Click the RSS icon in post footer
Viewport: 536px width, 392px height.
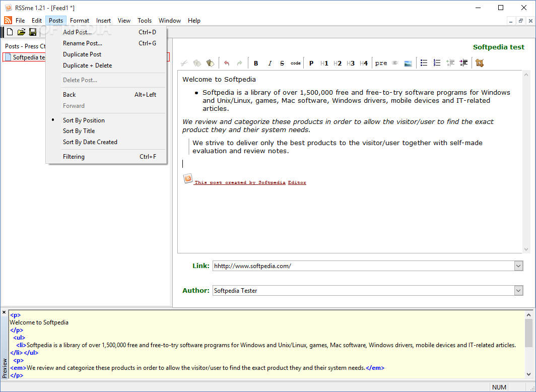(x=188, y=178)
